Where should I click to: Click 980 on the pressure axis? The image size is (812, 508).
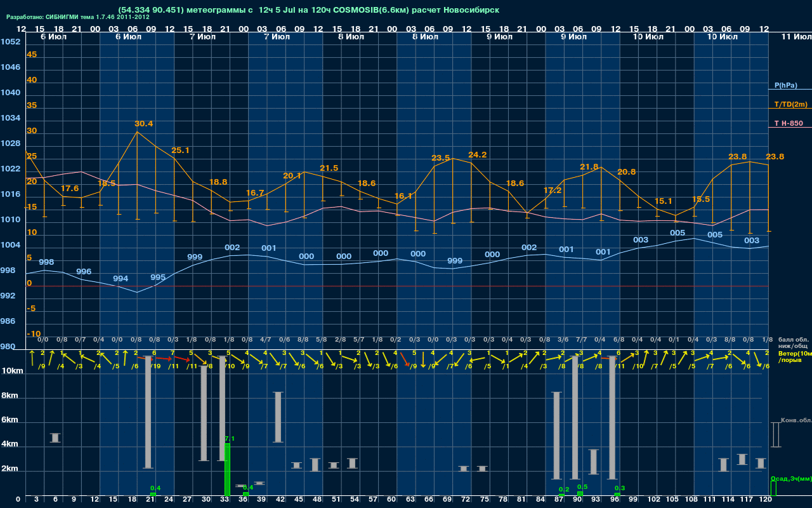click(8, 347)
